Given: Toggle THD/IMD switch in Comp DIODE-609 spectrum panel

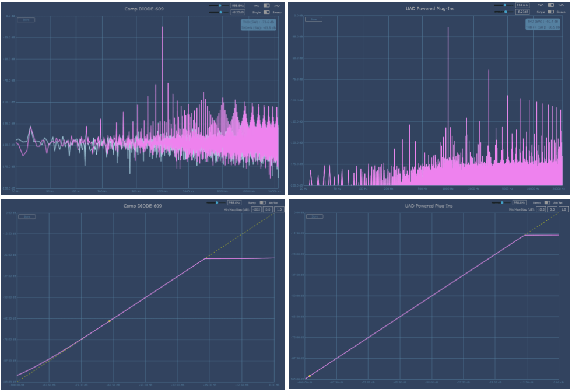Looking at the screenshot, I should (266, 6).
